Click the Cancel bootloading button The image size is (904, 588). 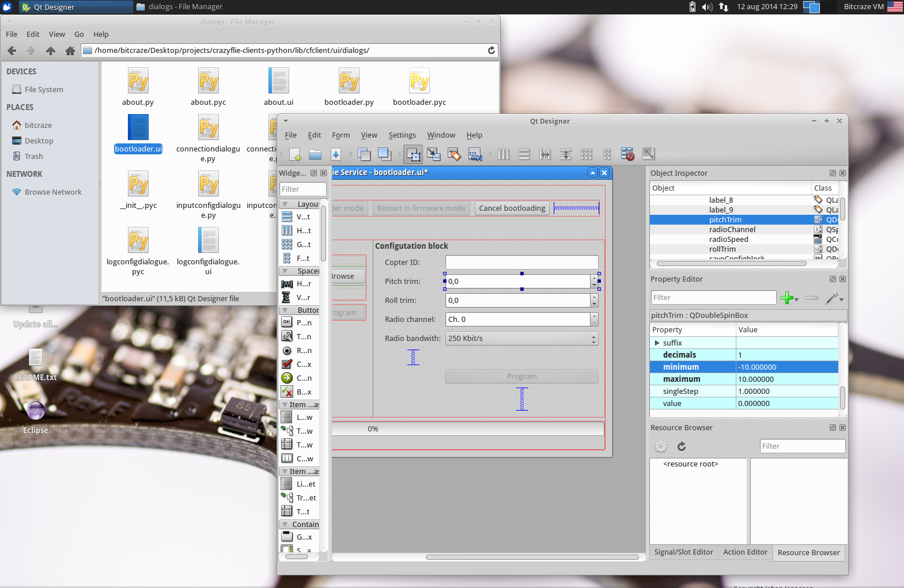512,208
